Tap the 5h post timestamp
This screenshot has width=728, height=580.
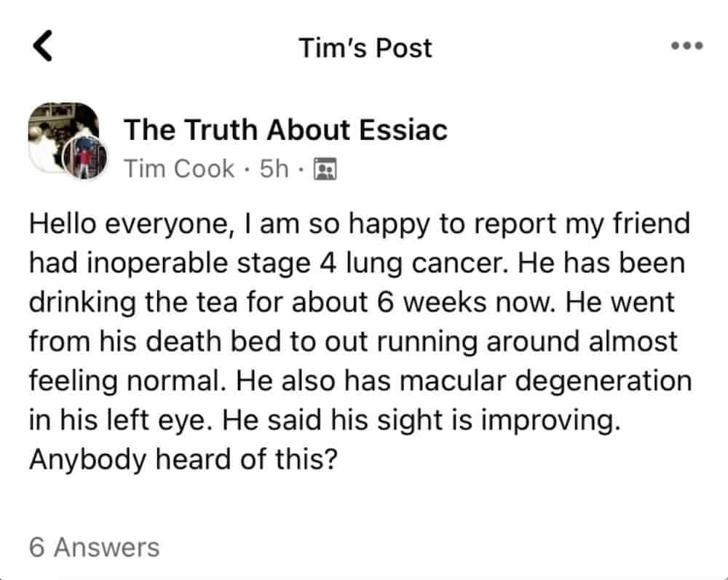[x=274, y=168]
